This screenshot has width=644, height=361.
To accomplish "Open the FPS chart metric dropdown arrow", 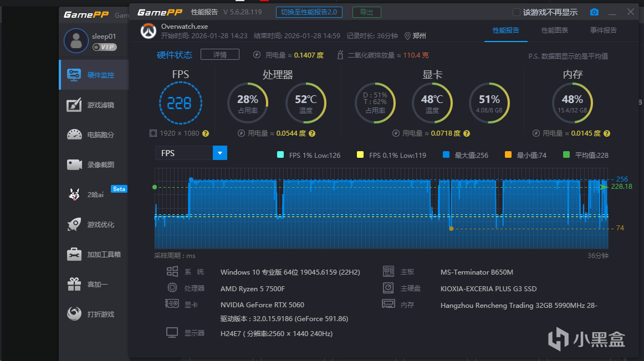I will [x=220, y=153].
